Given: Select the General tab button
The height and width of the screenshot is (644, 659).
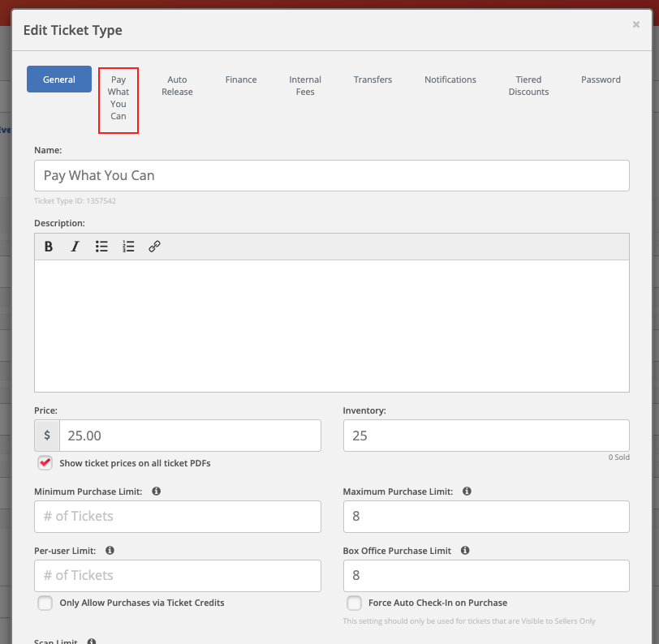Looking at the screenshot, I should click(59, 79).
